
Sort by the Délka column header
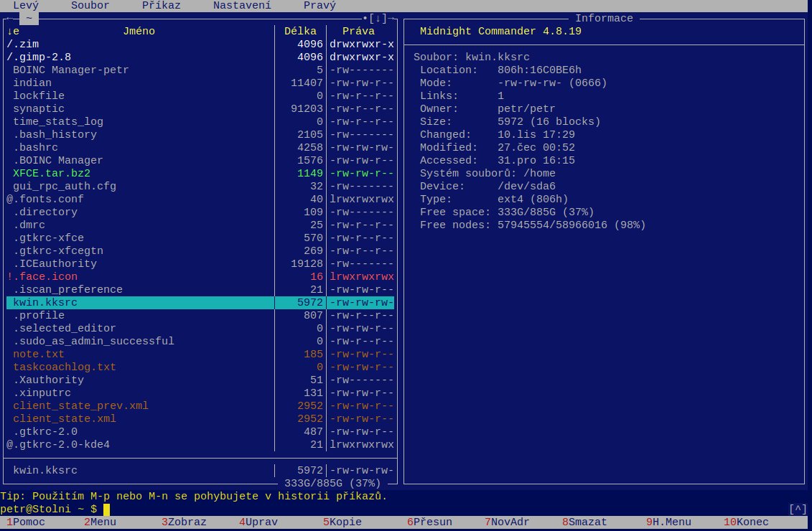coord(300,31)
